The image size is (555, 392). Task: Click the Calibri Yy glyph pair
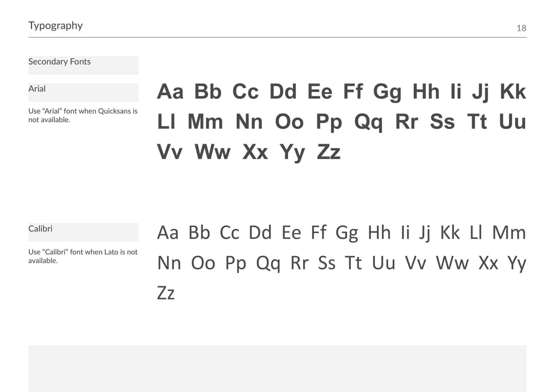pos(517,264)
